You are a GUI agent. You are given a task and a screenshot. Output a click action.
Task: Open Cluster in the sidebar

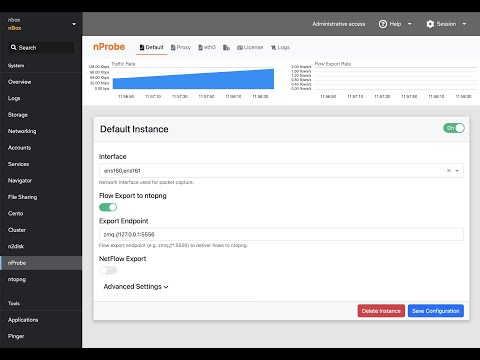[41, 230]
